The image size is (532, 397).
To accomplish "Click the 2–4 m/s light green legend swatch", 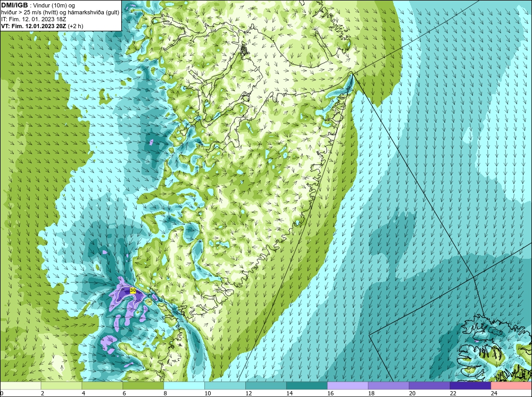I will (61, 386).
